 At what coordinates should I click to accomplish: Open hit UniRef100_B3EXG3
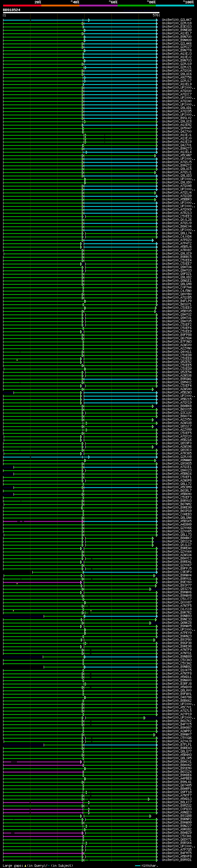tap(177, 26)
